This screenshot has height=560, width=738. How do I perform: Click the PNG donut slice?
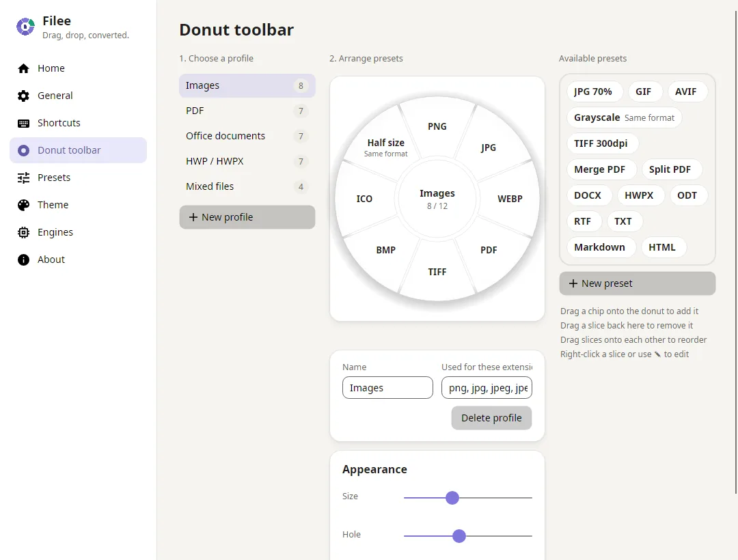pyautogui.click(x=437, y=126)
